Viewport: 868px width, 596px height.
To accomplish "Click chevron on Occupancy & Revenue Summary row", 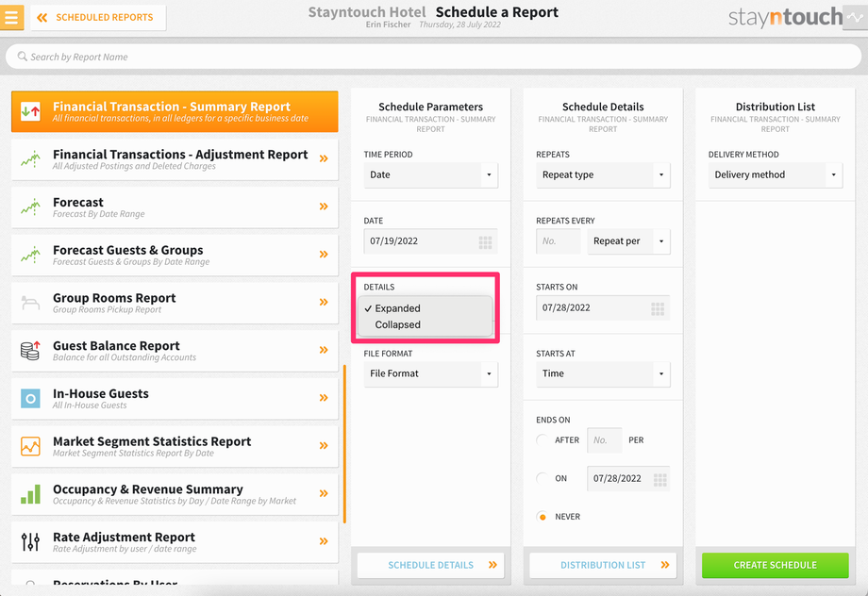I will 324,493.
